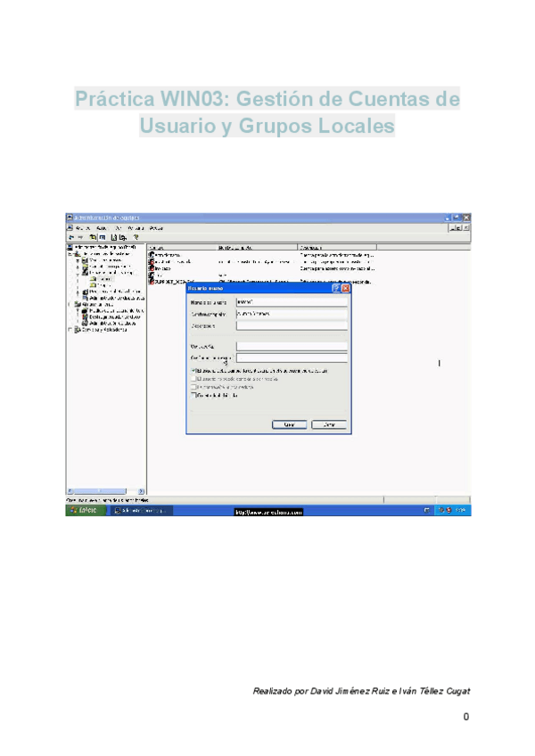This screenshot has width=535, height=756.
Task: Click the Nombre column header
Action: coord(182,247)
